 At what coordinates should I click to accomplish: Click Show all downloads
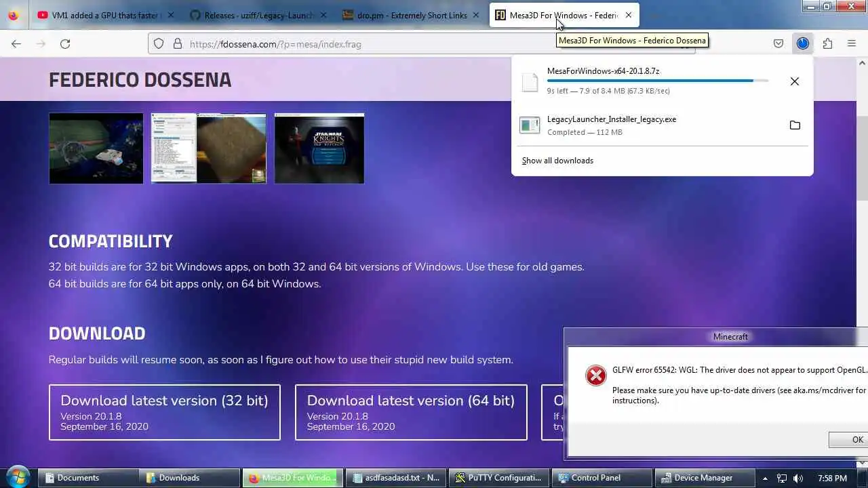coord(557,161)
